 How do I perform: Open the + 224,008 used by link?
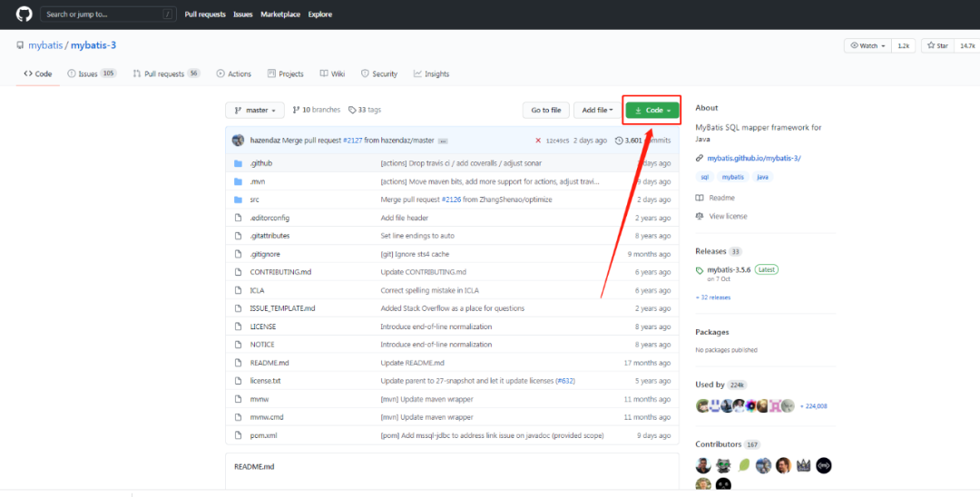(x=814, y=405)
